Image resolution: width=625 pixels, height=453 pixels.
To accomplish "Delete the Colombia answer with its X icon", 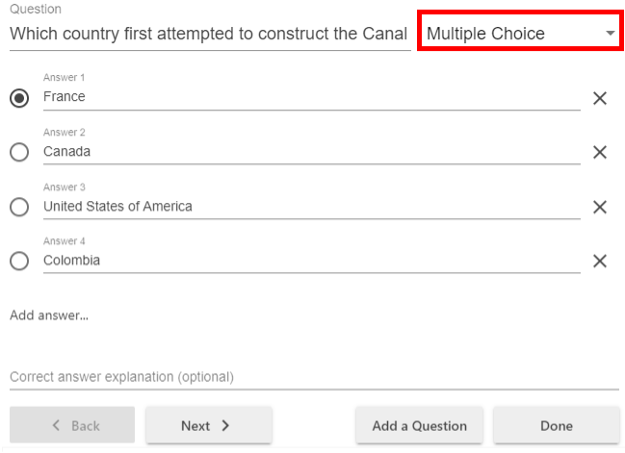I will (x=600, y=261).
